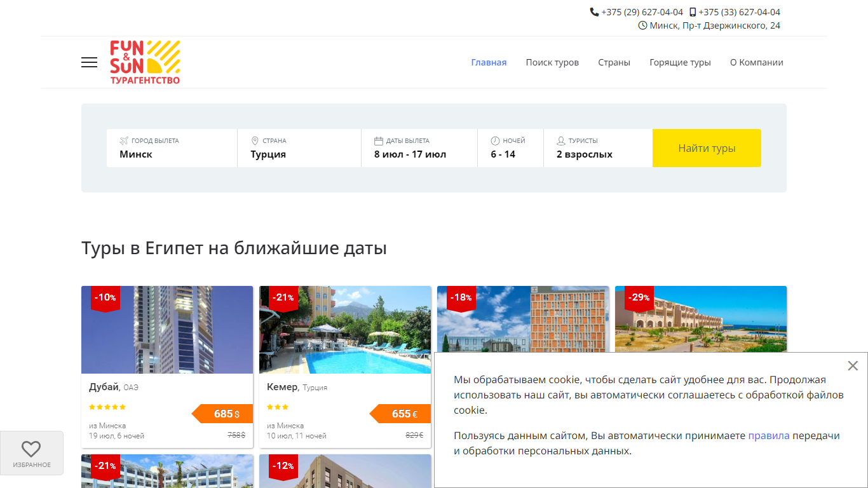Click the -29% discount badge
Screen dimensions: 868x488
tap(639, 298)
